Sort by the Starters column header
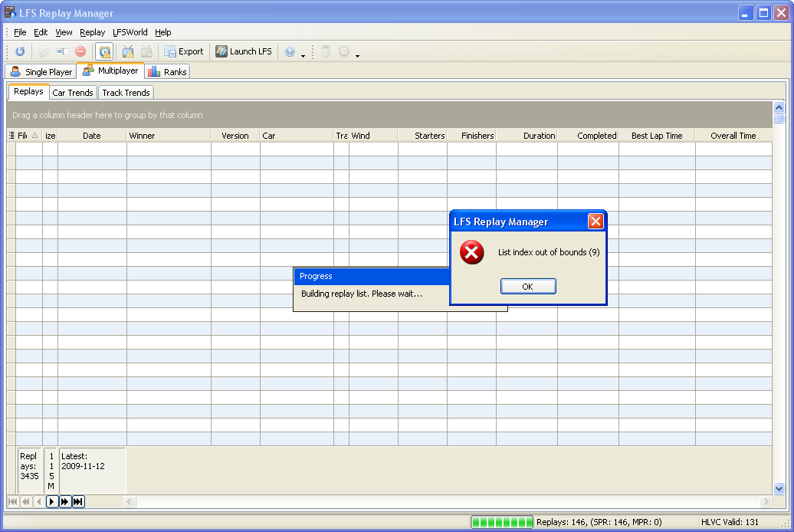The image size is (794, 532). click(x=422, y=135)
